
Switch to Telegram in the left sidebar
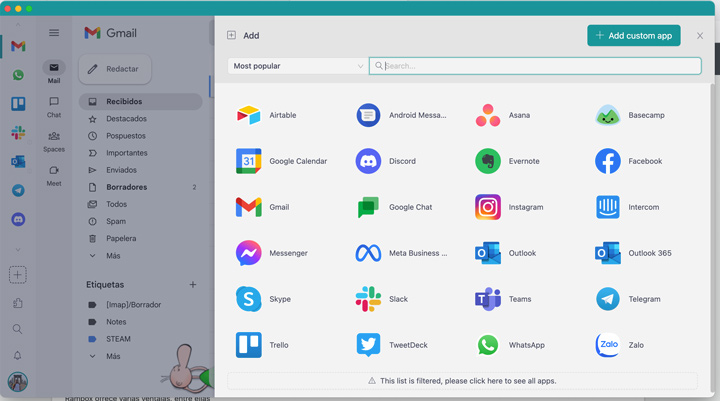(18, 191)
